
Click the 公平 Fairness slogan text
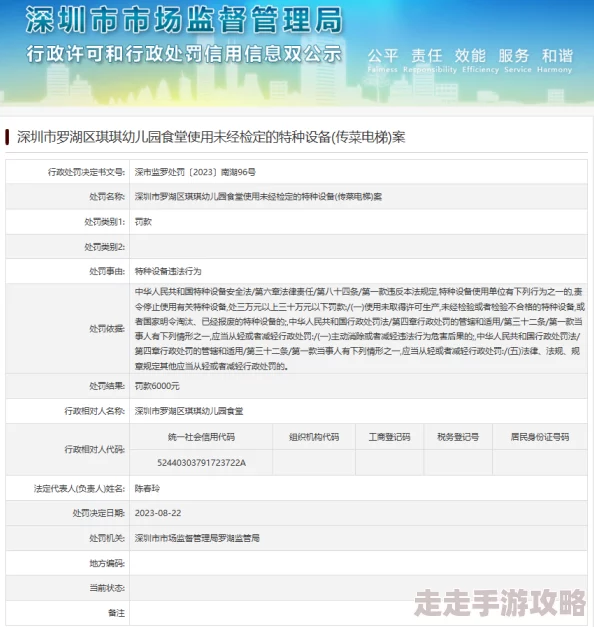383,60
